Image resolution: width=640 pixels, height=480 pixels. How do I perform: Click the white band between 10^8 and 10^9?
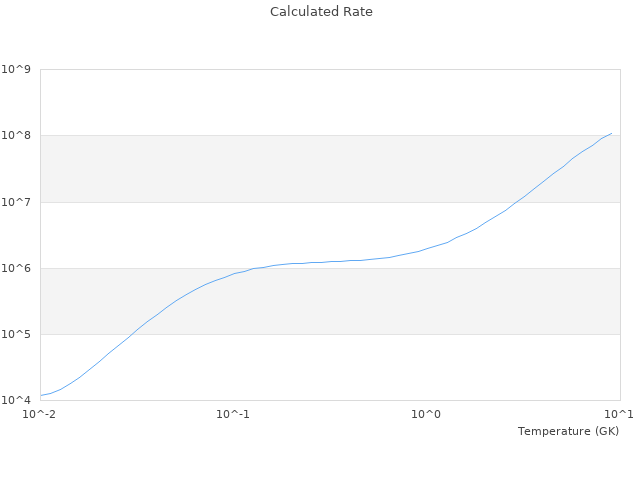(x=330, y=102)
